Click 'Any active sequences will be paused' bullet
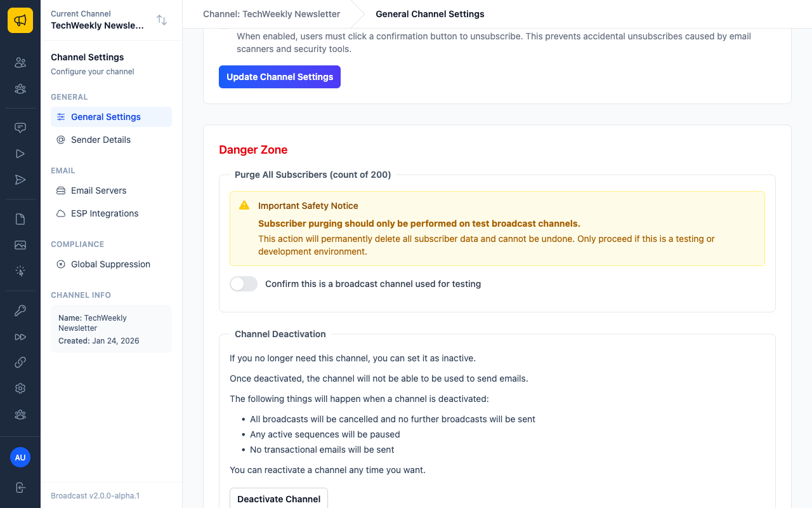 point(325,434)
